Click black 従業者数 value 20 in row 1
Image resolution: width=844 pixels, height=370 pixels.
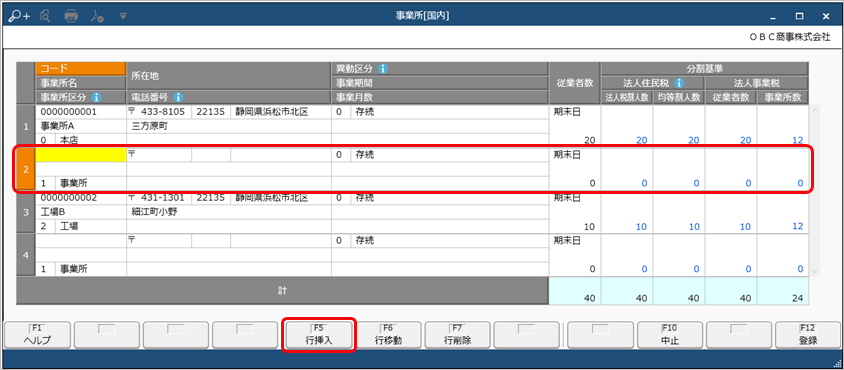(589, 141)
